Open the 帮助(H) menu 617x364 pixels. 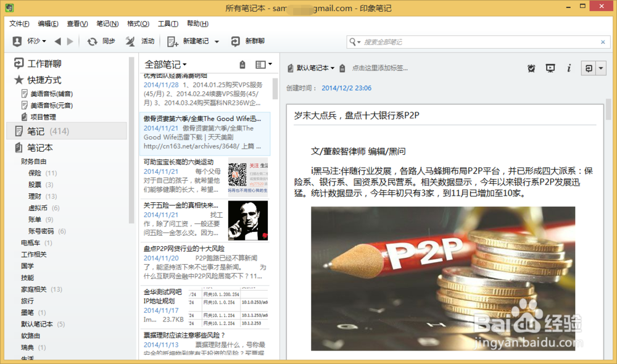[x=197, y=23]
